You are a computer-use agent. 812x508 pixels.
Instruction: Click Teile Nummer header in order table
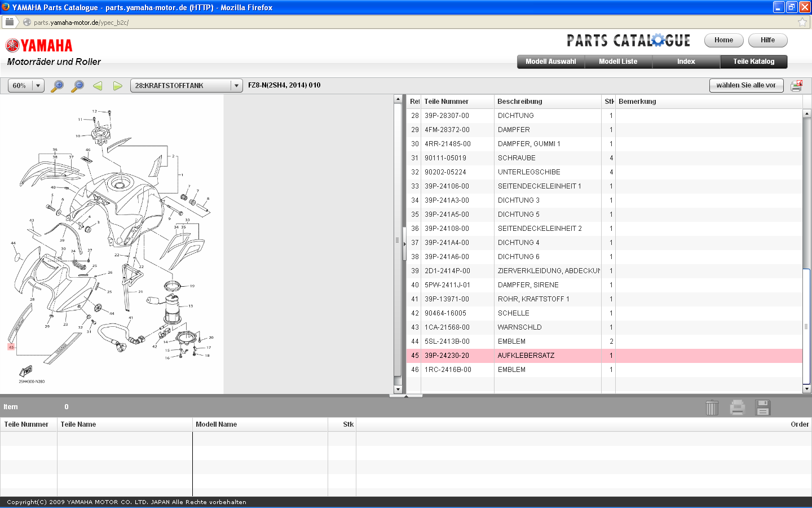pyautogui.click(x=29, y=424)
